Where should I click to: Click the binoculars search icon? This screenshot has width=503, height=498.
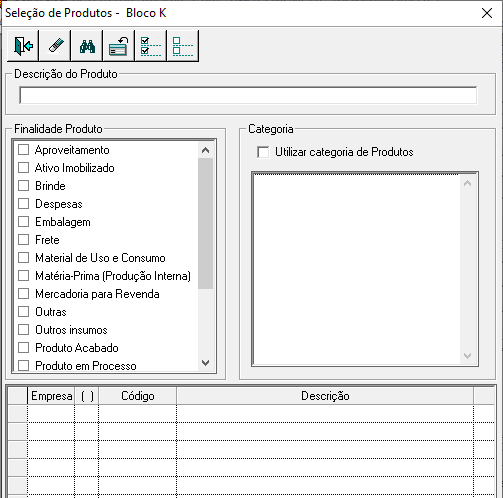point(87,46)
